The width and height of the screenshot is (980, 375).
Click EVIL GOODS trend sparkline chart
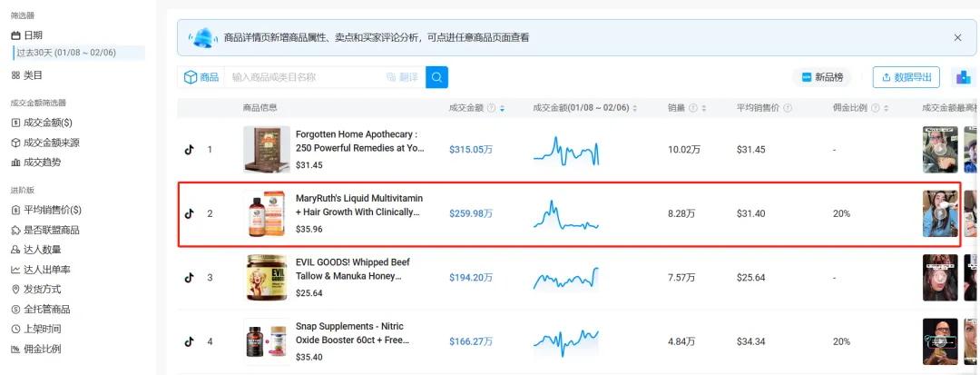566,278
